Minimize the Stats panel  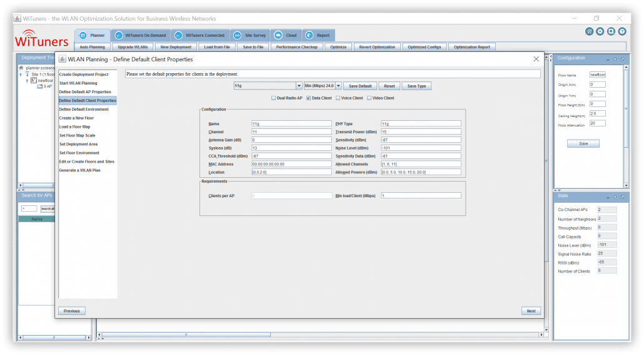(x=608, y=197)
